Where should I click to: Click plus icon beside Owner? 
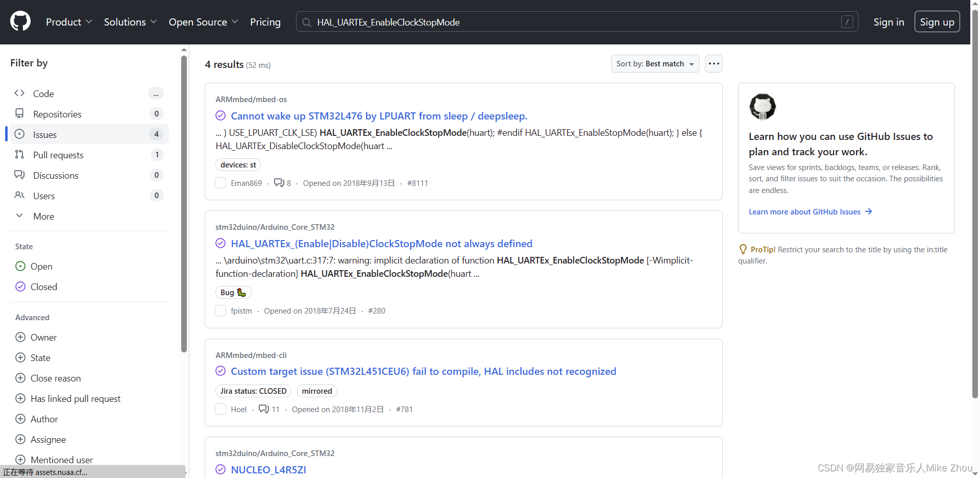tap(20, 337)
